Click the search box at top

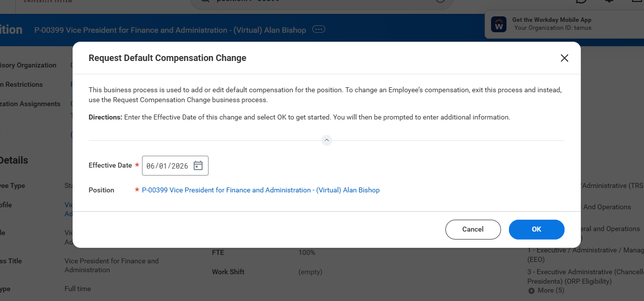[x=323, y=1]
